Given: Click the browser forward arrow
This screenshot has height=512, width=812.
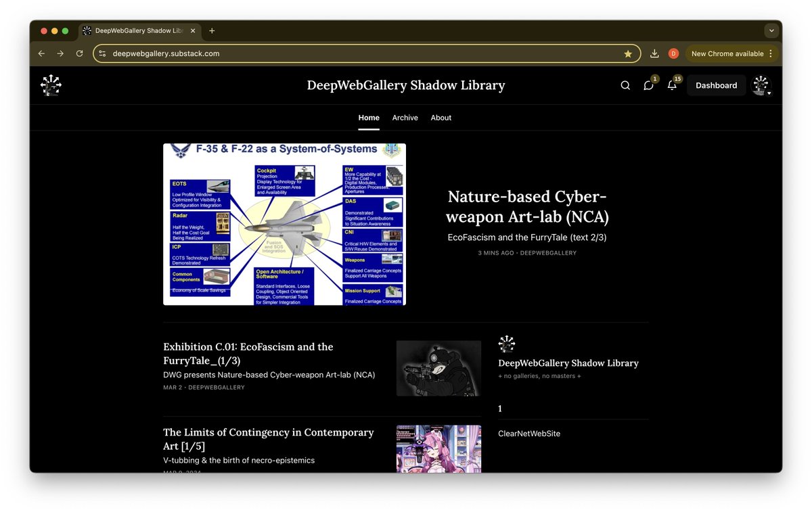Looking at the screenshot, I should pos(60,53).
